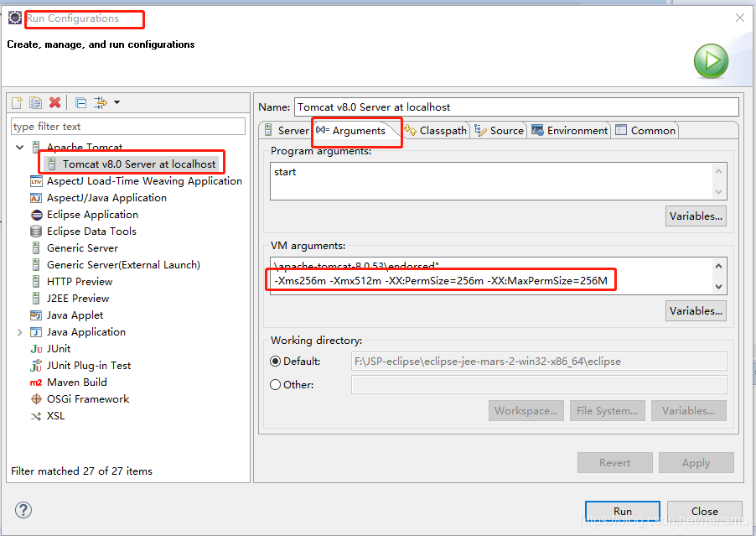Screen dimensions: 756x536
Task: Click Variables button under VM arguments
Action: tap(696, 311)
